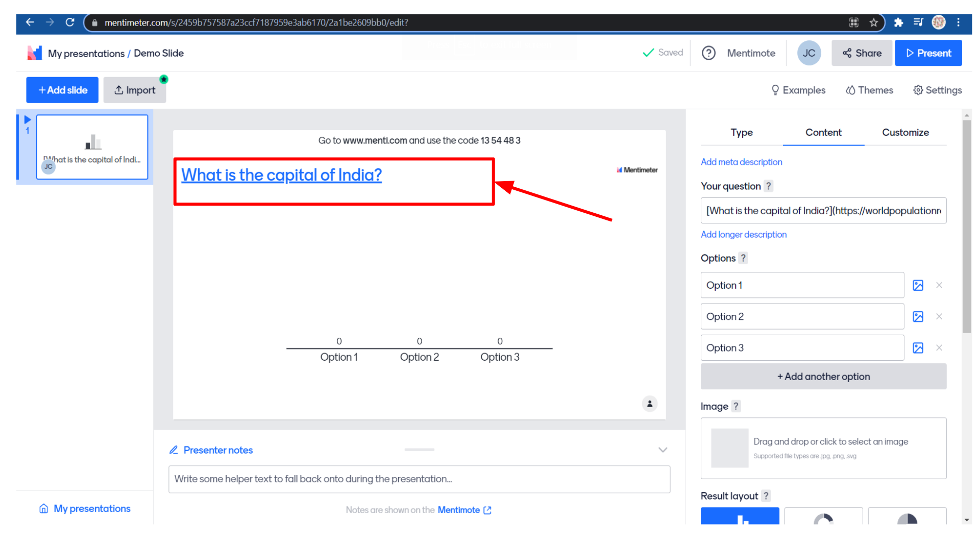Click the audience person icon on slide
Screen dimensions: 980x551
click(x=649, y=404)
